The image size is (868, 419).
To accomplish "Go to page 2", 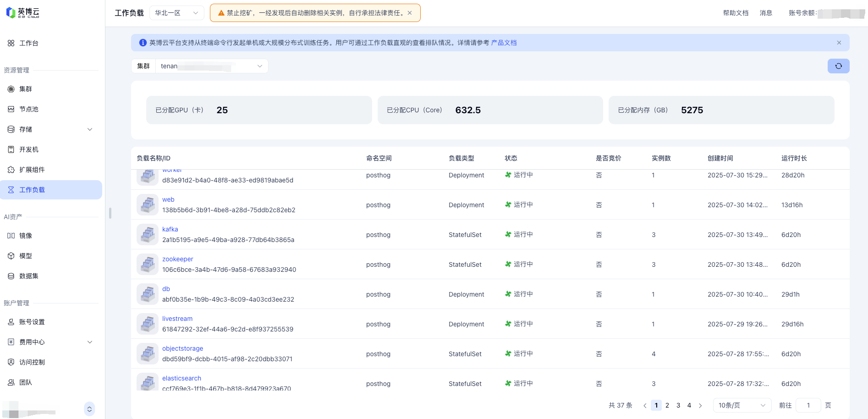I will pyautogui.click(x=667, y=405).
